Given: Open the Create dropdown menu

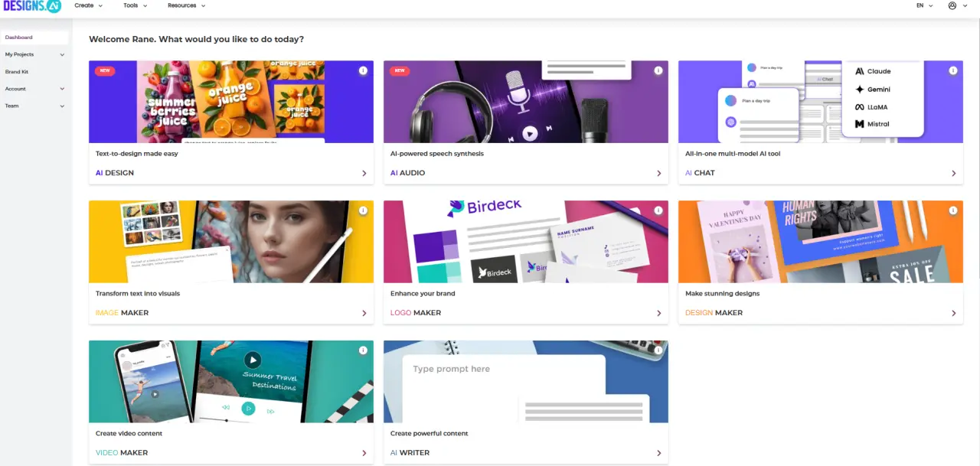Looking at the screenshot, I should point(88,5).
